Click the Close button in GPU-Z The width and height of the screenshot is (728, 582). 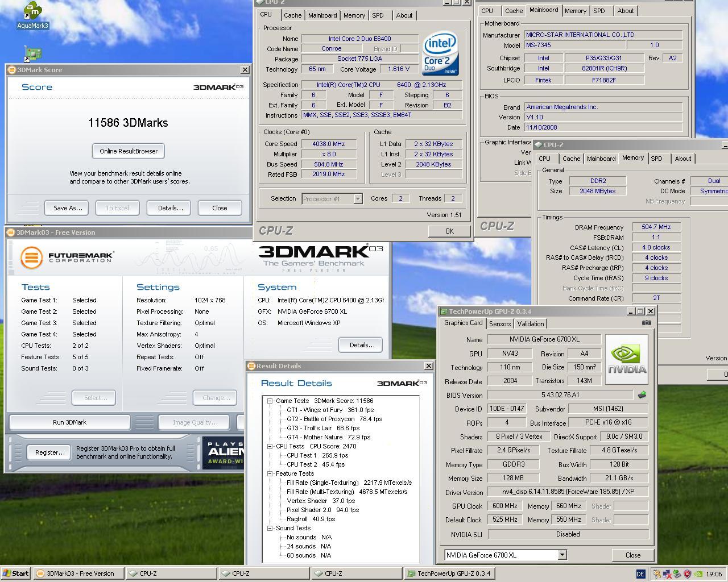click(x=633, y=555)
